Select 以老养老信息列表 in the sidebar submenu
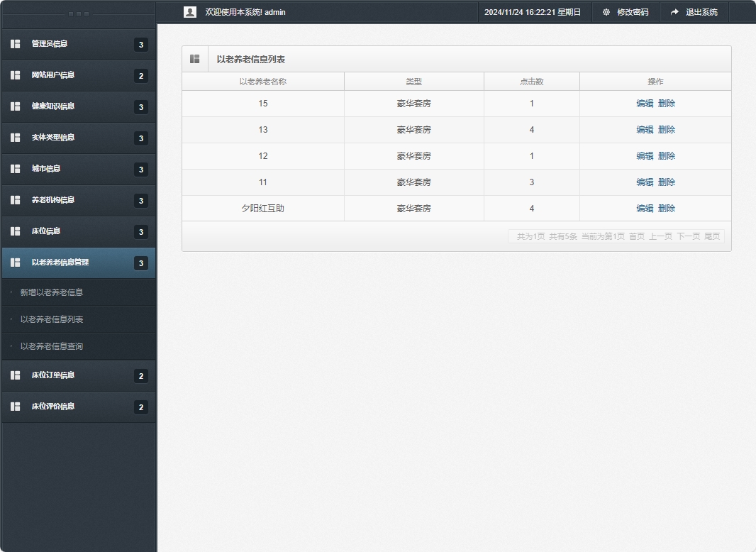This screenshot has height=552, width=756. click(x=52, y=319)
